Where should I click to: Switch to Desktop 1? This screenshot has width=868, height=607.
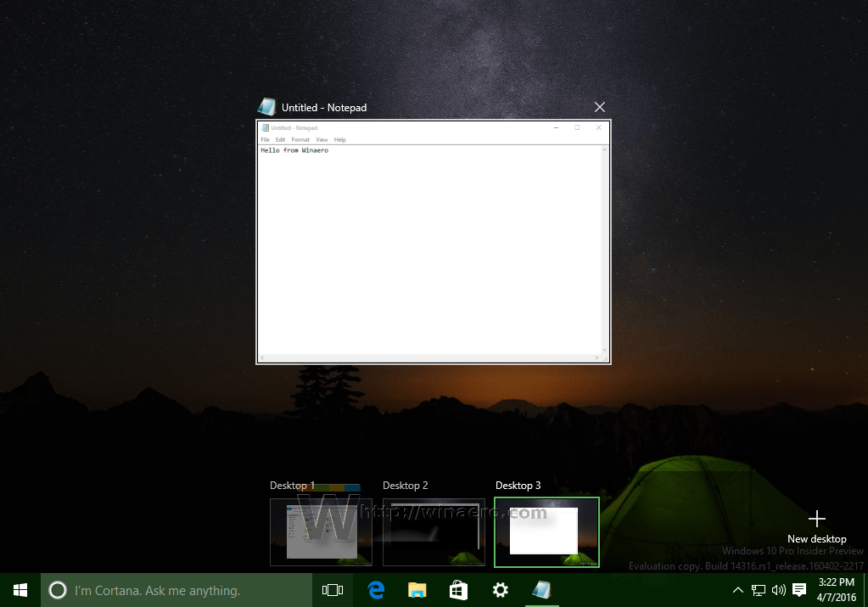click(x=321, y=532)
